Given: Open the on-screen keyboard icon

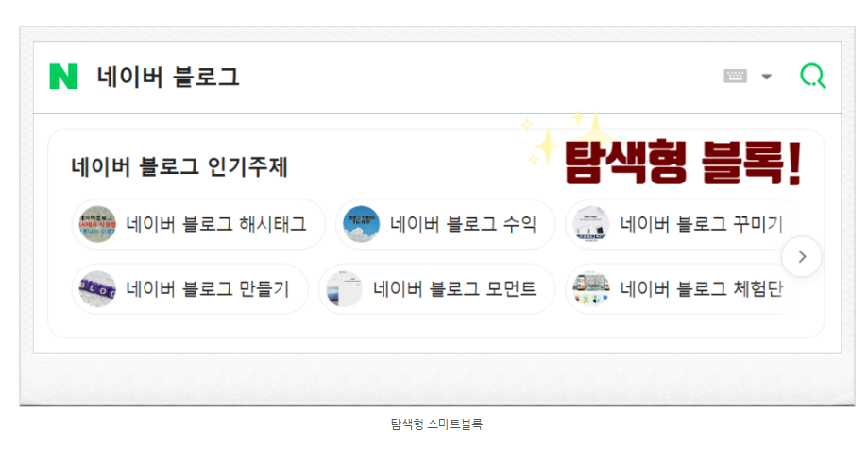Looking at the screenshot, I should click(x=735, y=76).
